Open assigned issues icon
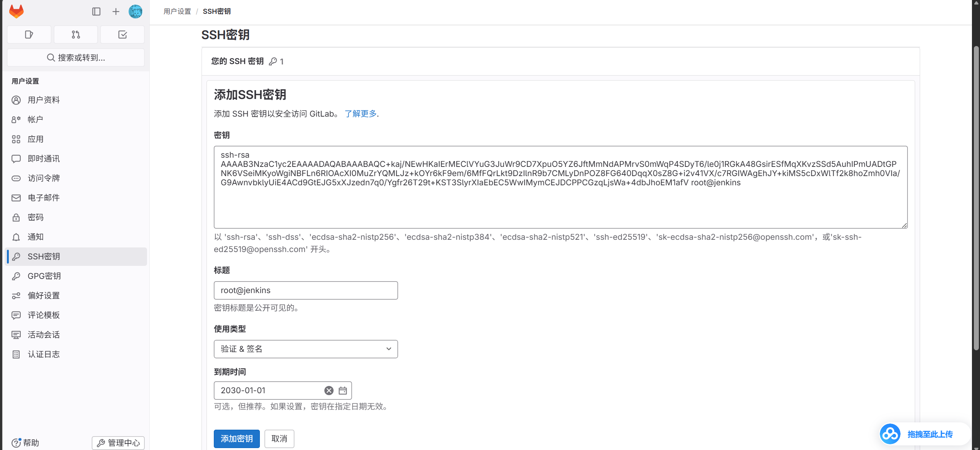This screenshot has height=450, width=980. 29,35
